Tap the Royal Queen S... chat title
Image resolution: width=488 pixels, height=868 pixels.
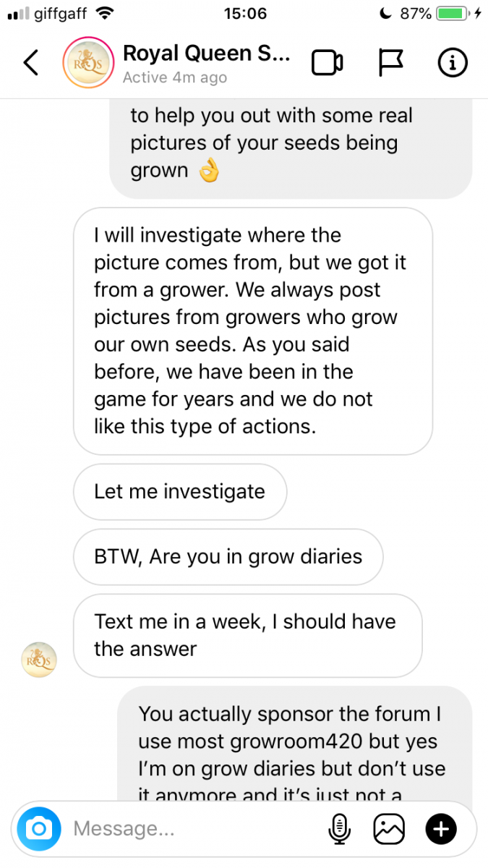pos(206,54)
